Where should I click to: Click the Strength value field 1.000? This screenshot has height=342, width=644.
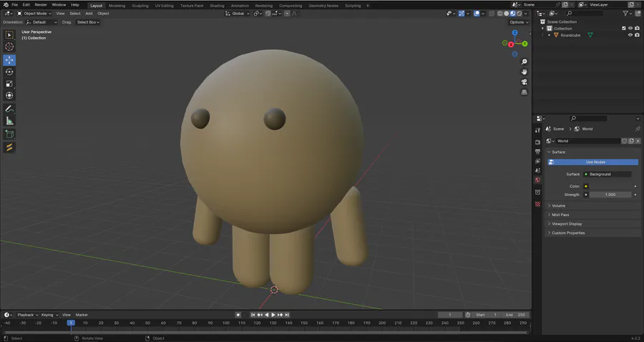tap(610, 195)
